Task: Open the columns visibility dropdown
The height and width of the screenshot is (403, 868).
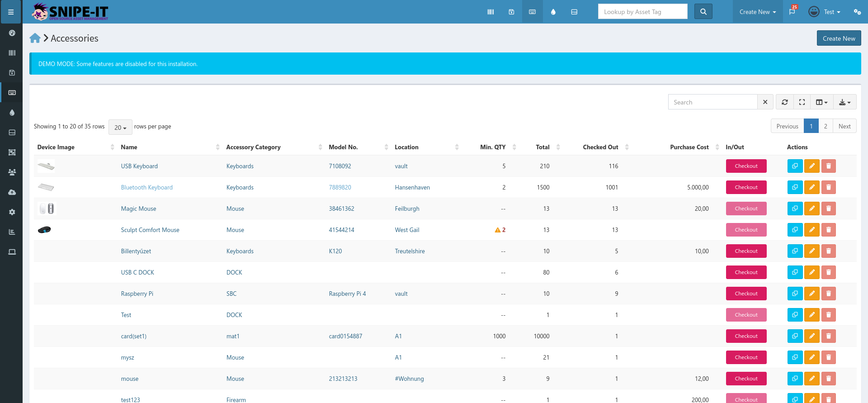Action: [x=822, y=102]
